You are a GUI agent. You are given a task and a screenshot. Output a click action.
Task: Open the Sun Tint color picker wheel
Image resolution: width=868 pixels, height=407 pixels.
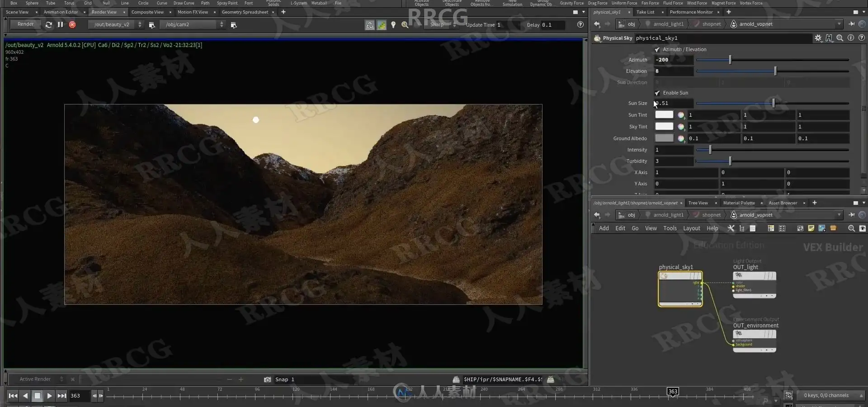pyautogui.click(x=681, y=115)
